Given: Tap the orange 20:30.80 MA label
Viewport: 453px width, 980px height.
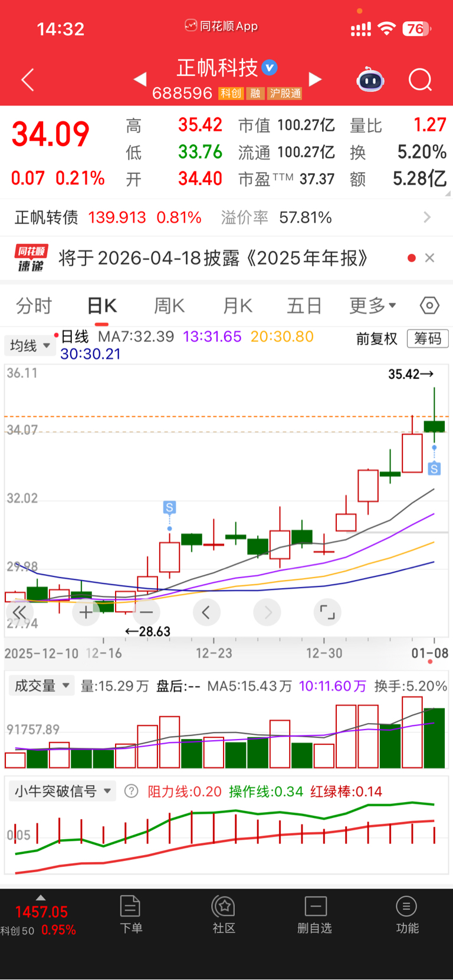Looking at the screenshot, I should [x=282, y=336].
